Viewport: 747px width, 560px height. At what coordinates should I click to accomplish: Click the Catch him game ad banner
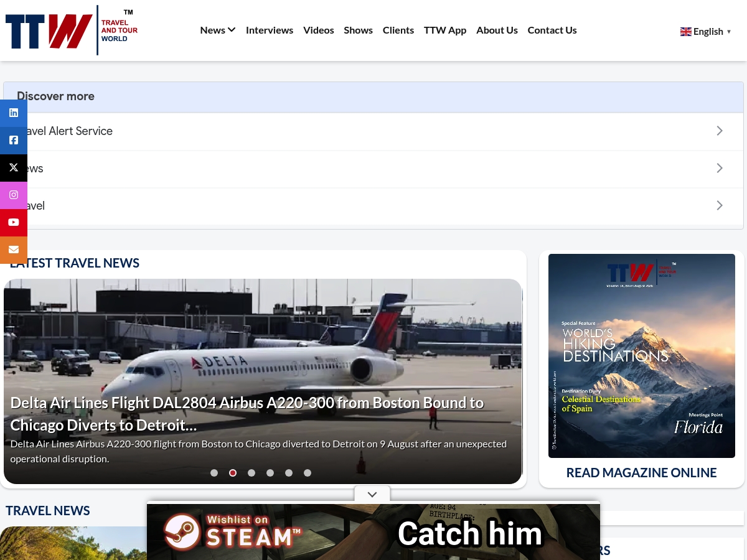point(374,532)
